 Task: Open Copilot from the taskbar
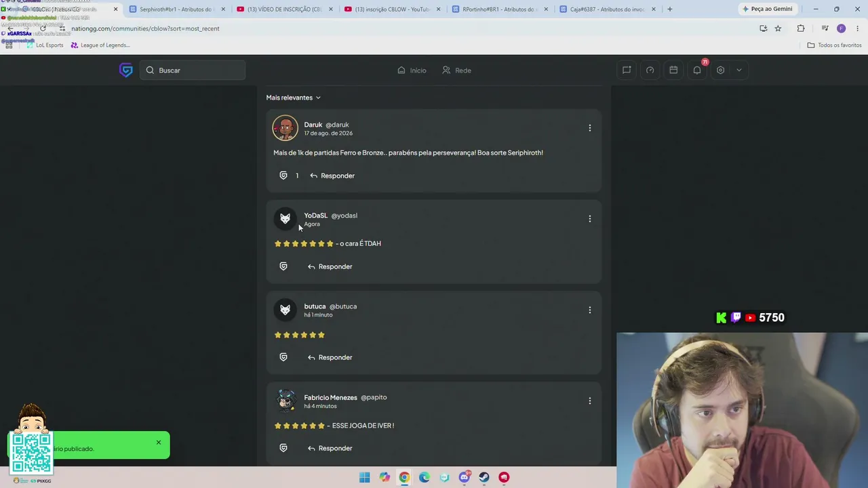tap(384, 477)
